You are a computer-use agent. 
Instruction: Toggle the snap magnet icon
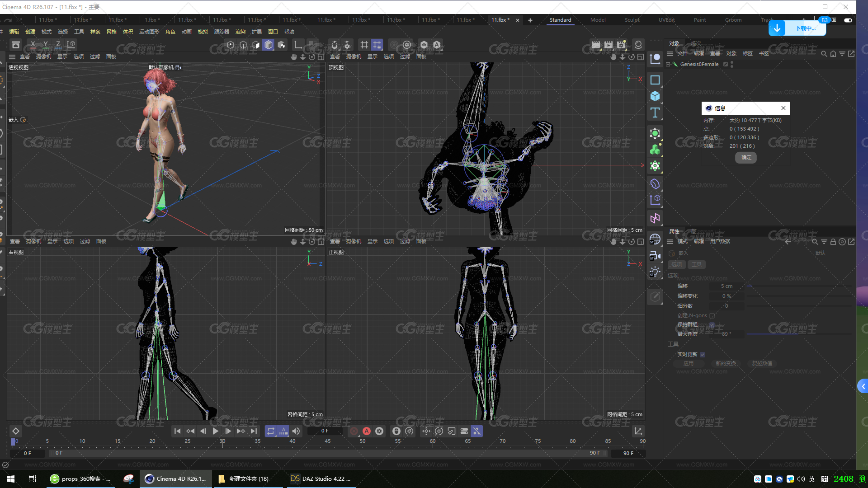(x=335, y=45)
